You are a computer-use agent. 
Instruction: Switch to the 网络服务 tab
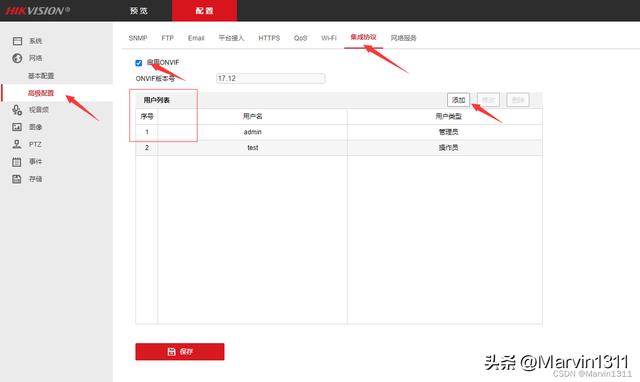click(403, 38)
